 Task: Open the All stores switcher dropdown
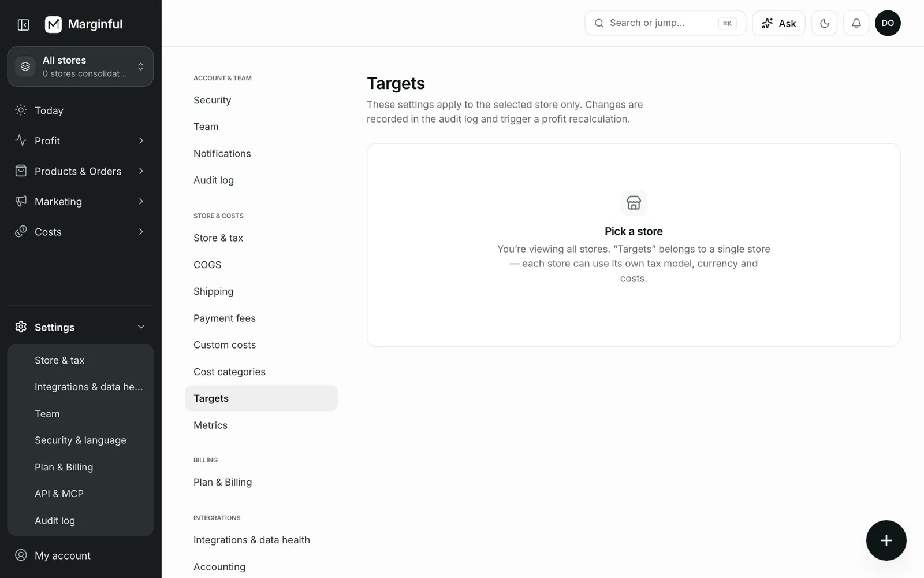click(80, 66)
